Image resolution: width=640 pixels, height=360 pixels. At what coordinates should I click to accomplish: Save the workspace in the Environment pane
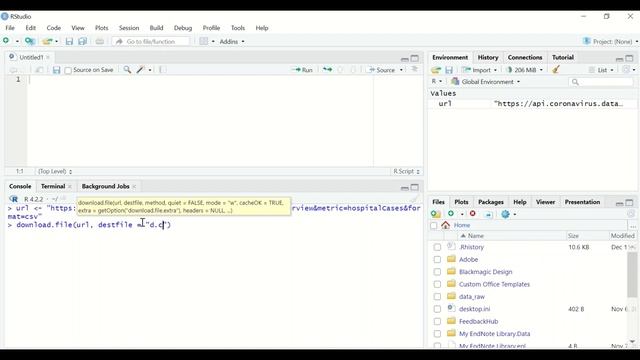(x=449, y=70)
